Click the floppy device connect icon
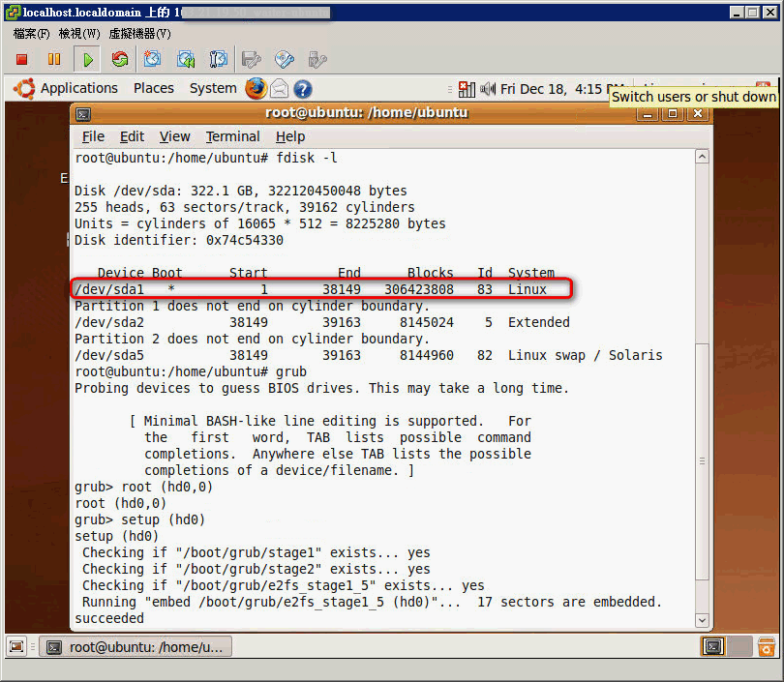 251,59
